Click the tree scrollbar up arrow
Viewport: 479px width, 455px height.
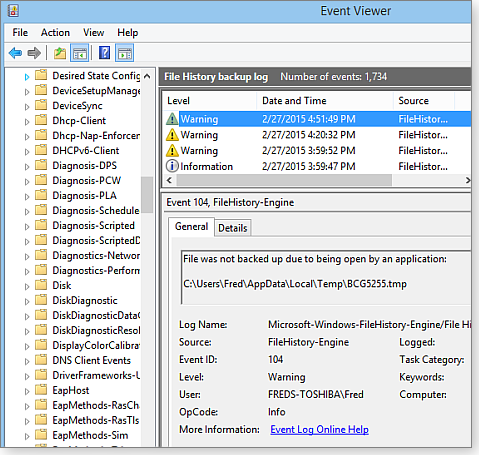[x=147, y=76]
